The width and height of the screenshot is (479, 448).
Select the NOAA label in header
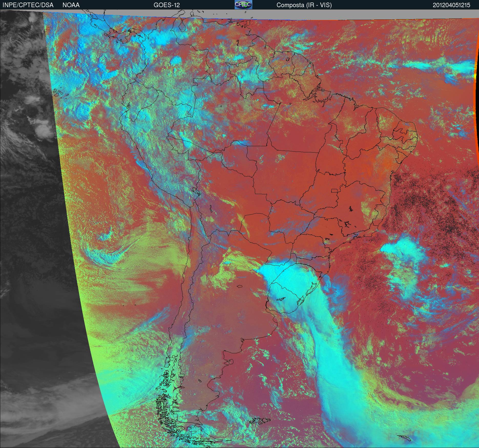point(71,5)
